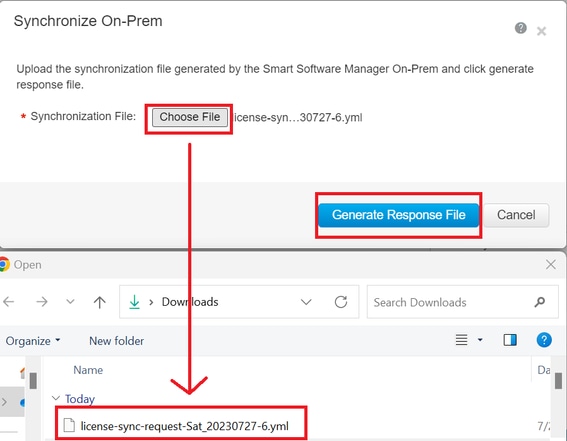Sort by the Name column header
This screenshot has width=567, height=441.
(x=88, y=370)
